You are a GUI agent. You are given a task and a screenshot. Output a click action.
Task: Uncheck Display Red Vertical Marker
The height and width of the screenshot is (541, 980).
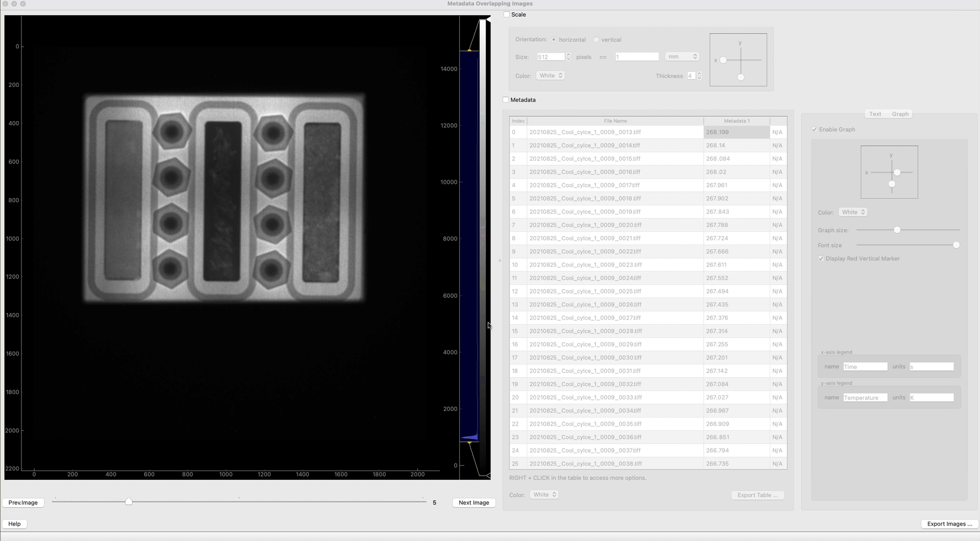821,259
